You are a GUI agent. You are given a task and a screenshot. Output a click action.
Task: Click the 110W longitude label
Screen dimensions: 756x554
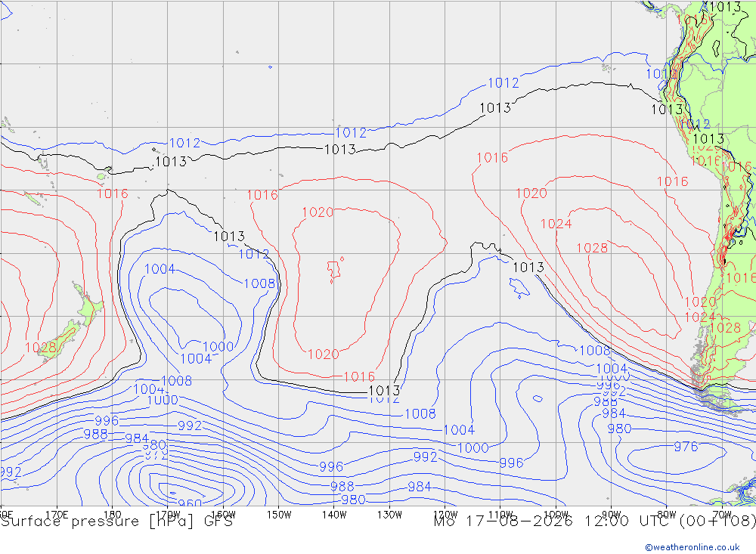(500, 515)
